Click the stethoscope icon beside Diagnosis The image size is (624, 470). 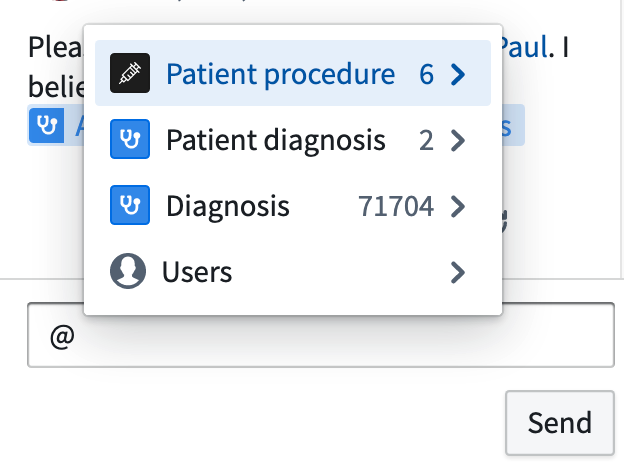pos(130,205)
